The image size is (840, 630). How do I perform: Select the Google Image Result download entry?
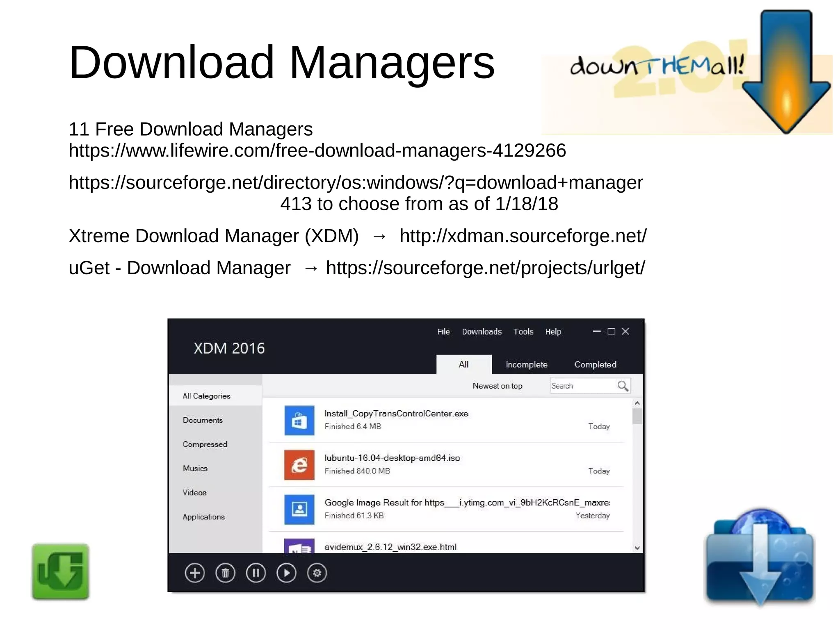(447, 509)
